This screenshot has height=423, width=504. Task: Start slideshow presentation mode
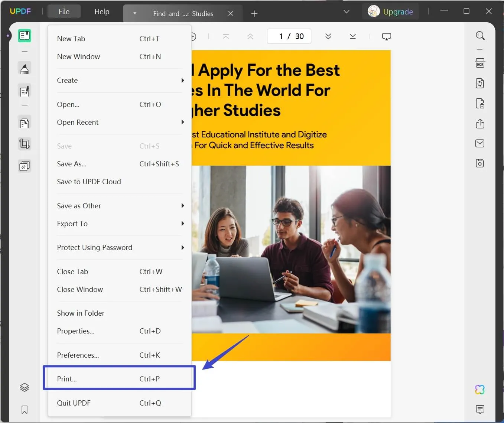tap(386, 36)
